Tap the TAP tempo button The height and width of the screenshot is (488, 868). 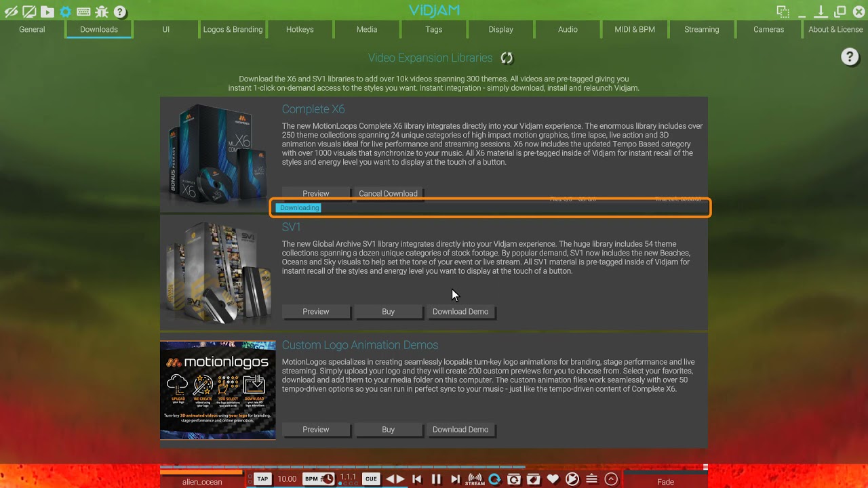(x=262, y=479)
